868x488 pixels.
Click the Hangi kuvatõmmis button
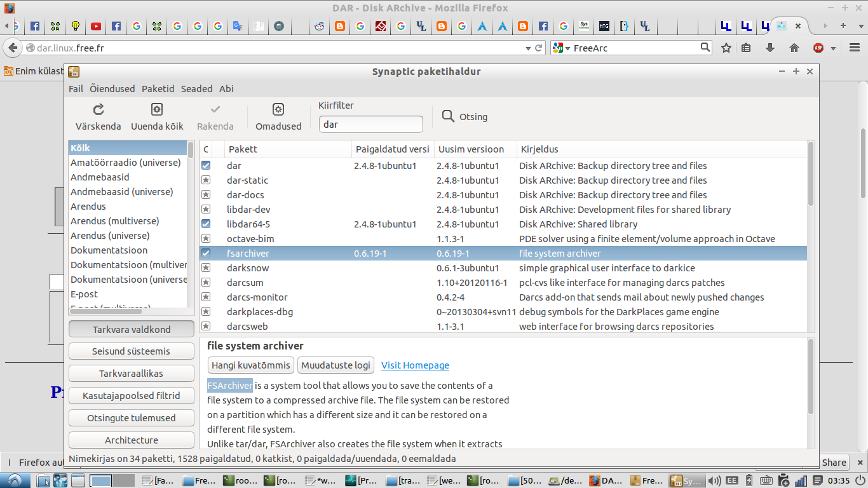coord(250,365)
